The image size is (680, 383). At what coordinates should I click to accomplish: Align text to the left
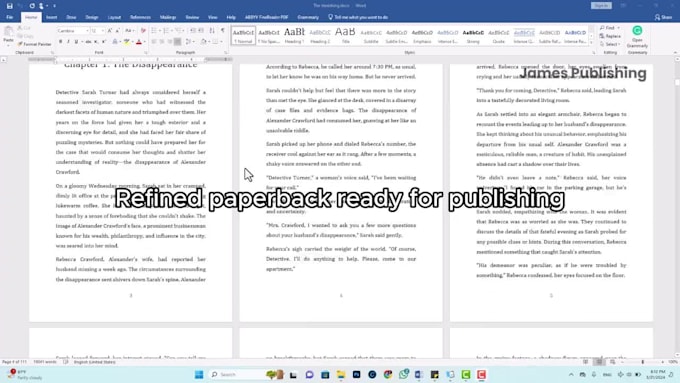tap(154, 42)
